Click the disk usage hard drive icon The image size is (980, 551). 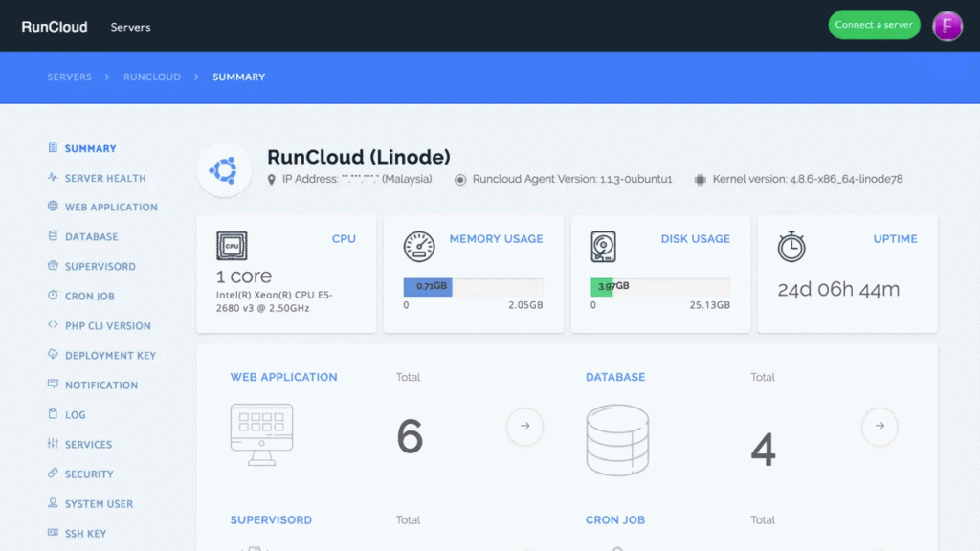(603, 246)
